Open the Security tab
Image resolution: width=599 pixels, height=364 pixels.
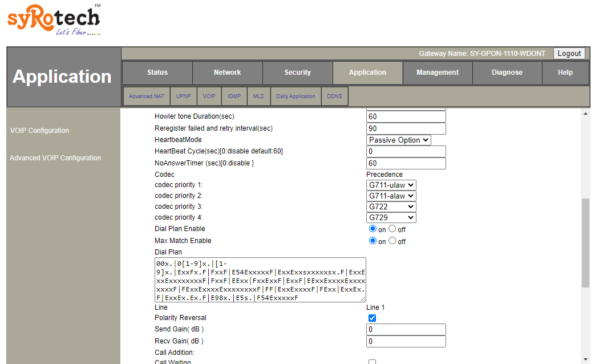pyautogui.click(x=297, y=72)
